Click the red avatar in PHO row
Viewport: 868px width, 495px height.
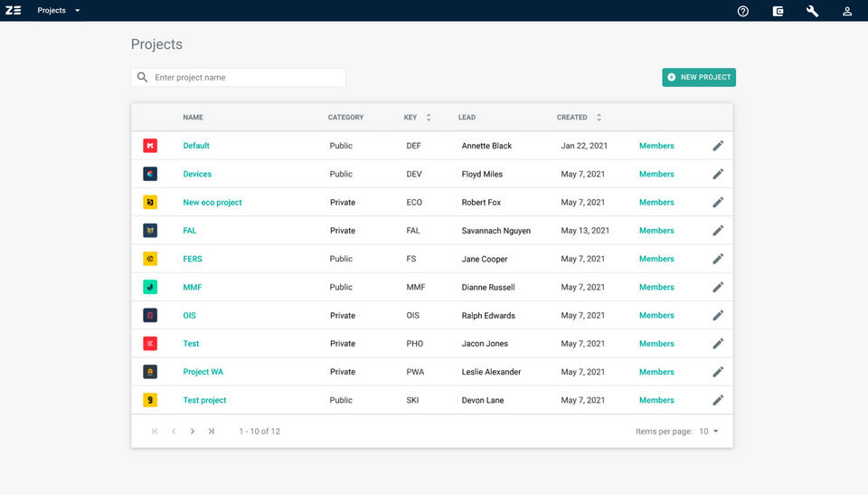[x=150, y=344]
